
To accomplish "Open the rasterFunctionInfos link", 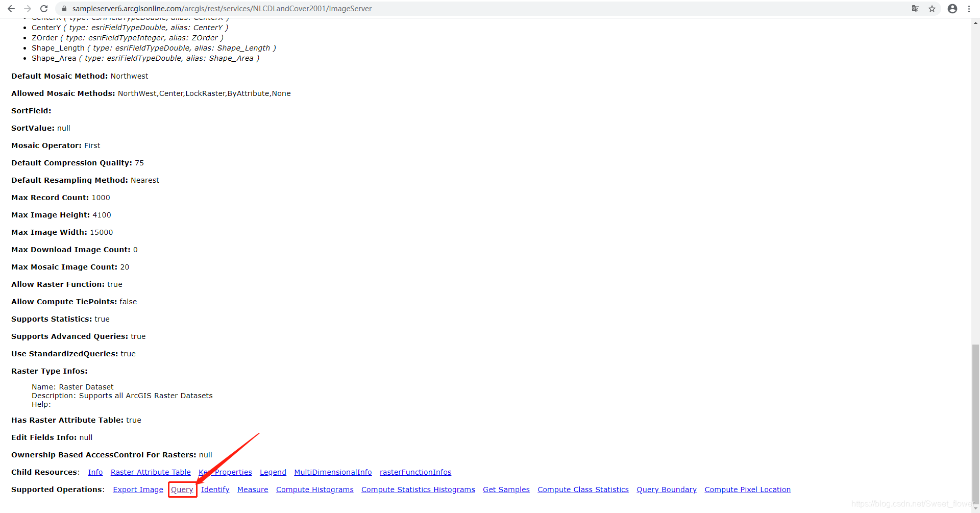I will point(415,472).
